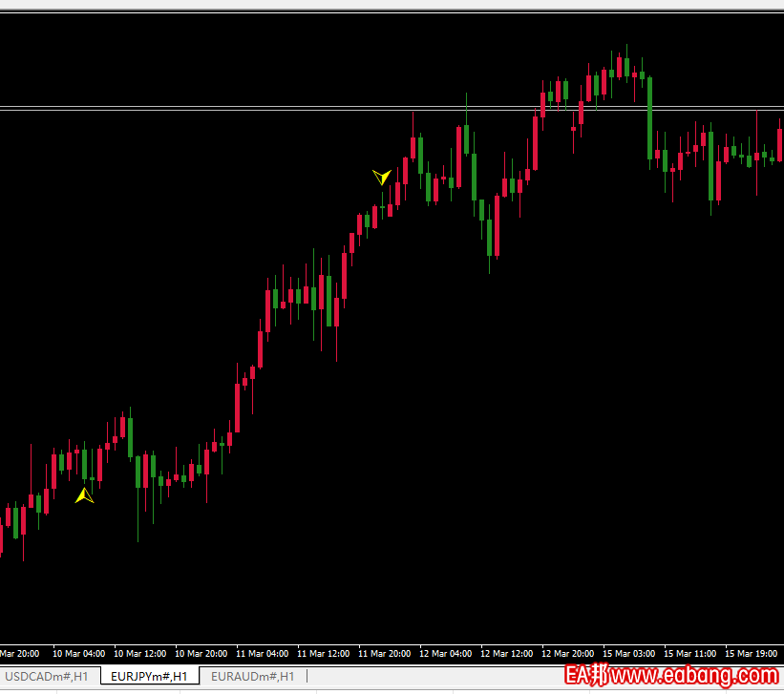The width and height of the screenshot is (784, 694).
Task: Click the large green candle after the peak
Action: coord(649,118)
